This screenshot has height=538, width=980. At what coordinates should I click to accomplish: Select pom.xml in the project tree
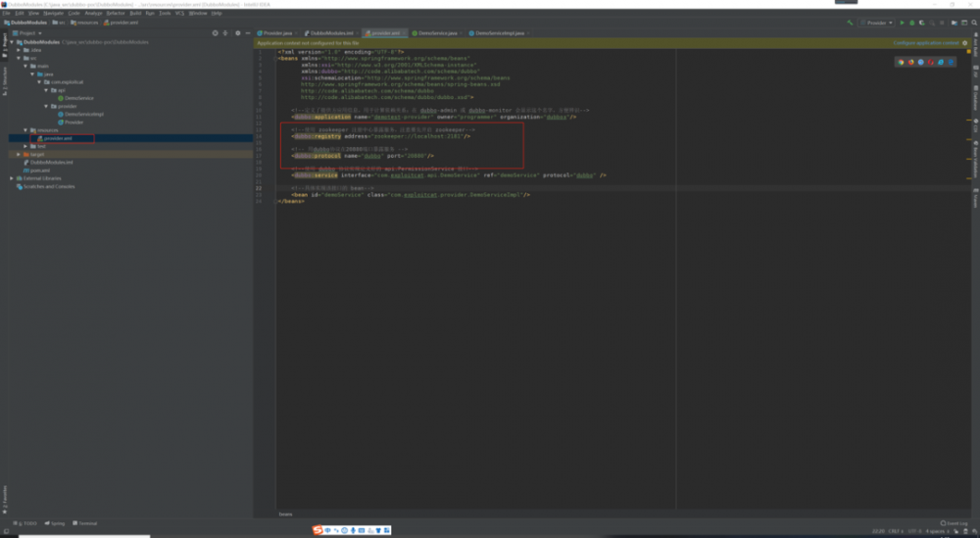[40, 170]
